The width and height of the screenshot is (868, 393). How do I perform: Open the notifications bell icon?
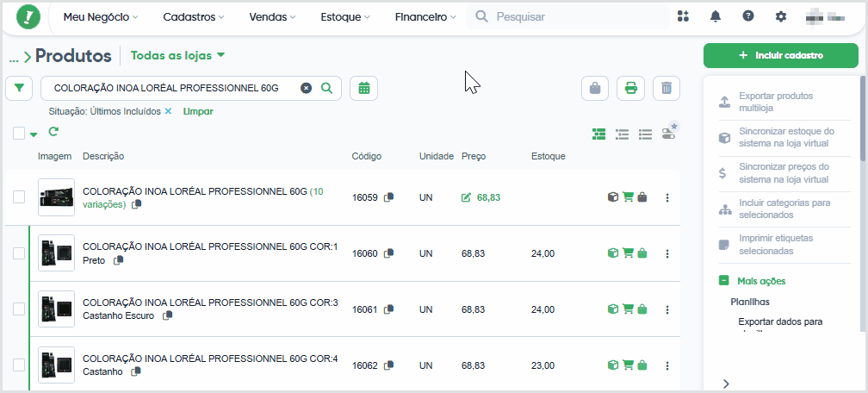pyautogui.click(x=716, y=16)
